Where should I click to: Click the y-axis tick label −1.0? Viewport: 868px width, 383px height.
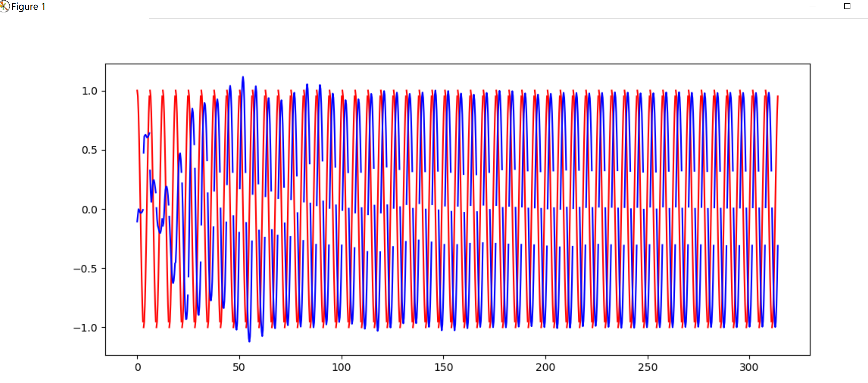[85, 328]
